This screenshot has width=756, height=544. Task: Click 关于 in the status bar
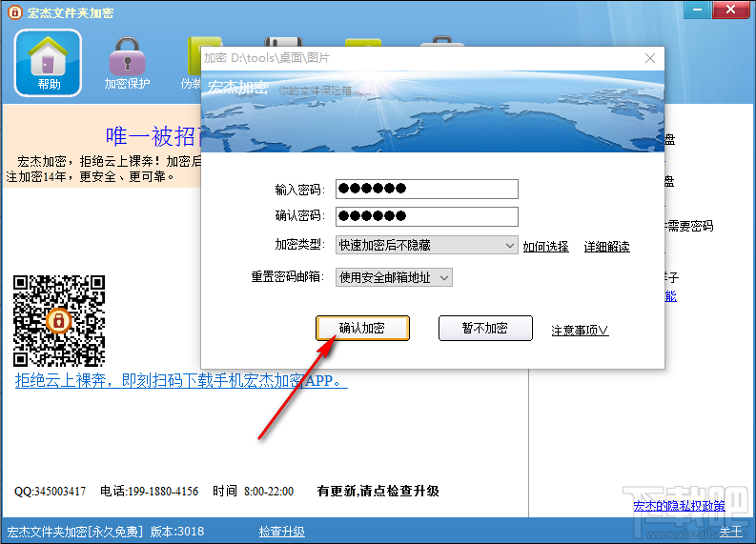731,532
